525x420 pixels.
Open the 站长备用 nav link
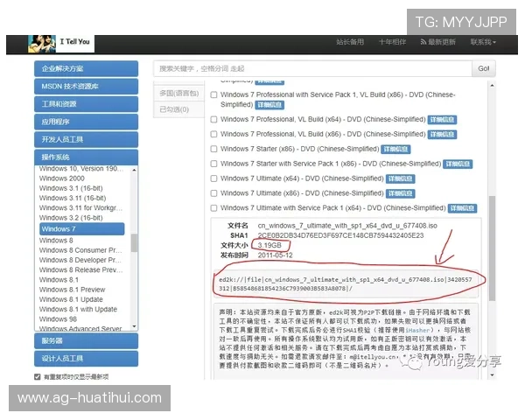click(x=350, y=42)
